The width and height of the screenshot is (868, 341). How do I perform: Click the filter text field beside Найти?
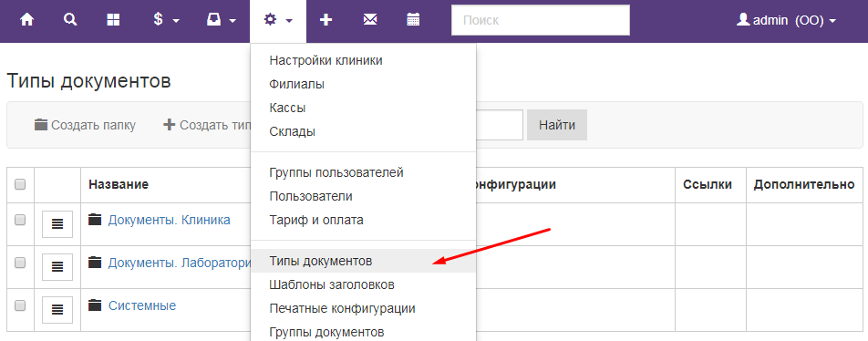pos(500,125)
